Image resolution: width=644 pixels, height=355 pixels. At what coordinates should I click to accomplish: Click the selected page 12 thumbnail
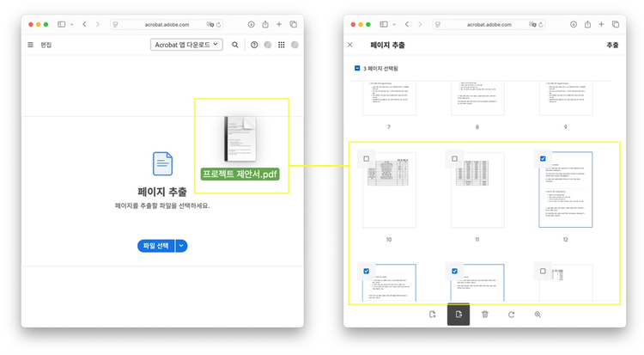coord(566,190)
